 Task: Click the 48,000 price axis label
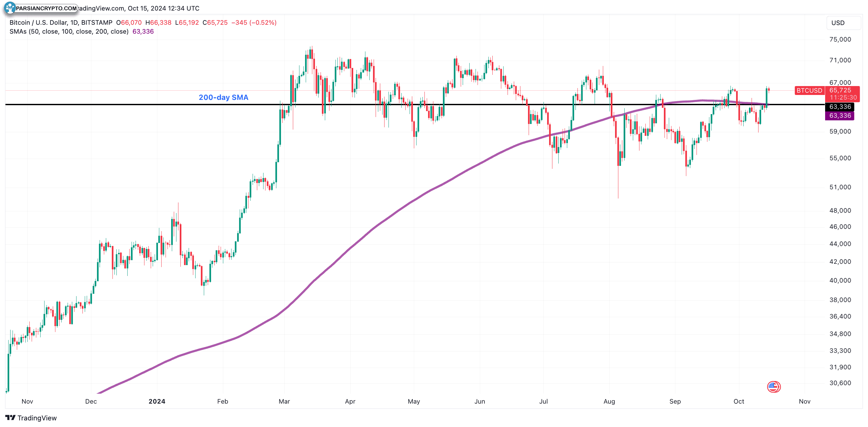coord(840,210)
